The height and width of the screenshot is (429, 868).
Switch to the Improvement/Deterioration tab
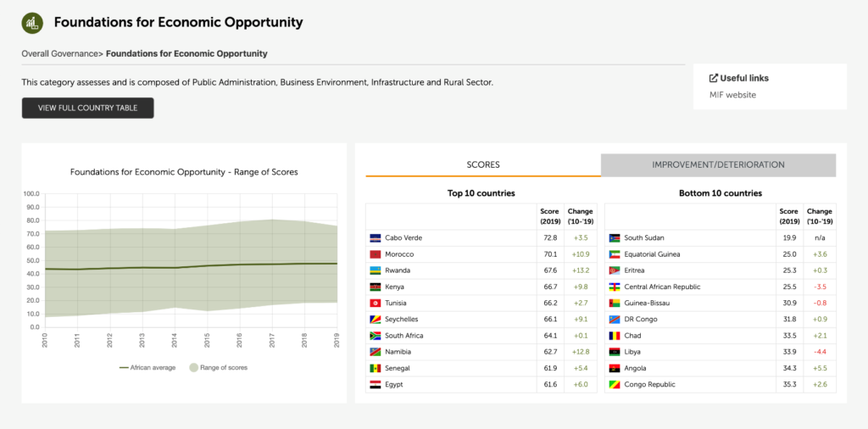[x=718, y=164]
